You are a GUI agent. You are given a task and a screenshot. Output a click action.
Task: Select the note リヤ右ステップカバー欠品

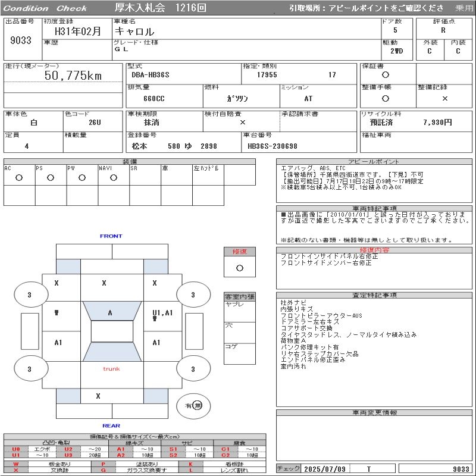[320, 353]
